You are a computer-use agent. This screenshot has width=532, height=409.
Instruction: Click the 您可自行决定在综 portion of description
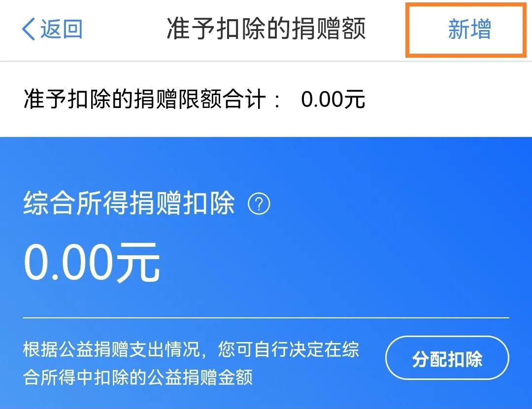click(288, 349)
